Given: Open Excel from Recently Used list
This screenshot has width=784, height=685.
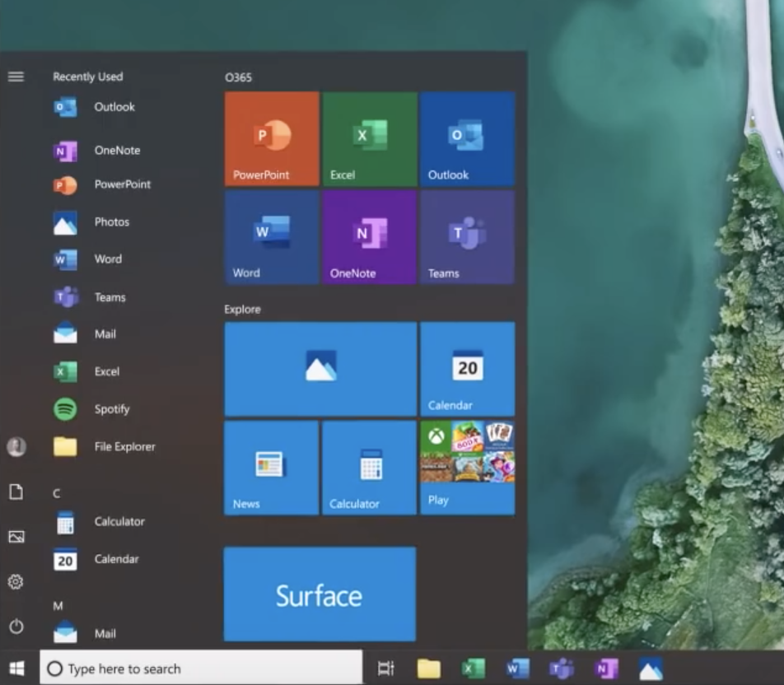Looking at the screenshot, I should click(87, 371).
